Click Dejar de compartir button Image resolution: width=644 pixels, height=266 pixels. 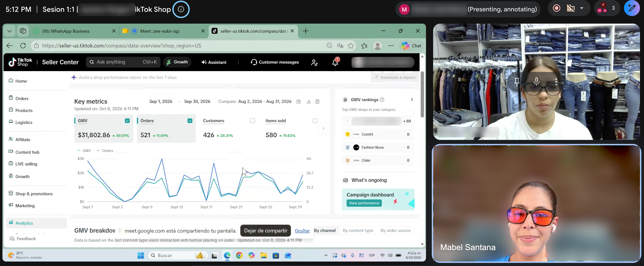point(265,231)
